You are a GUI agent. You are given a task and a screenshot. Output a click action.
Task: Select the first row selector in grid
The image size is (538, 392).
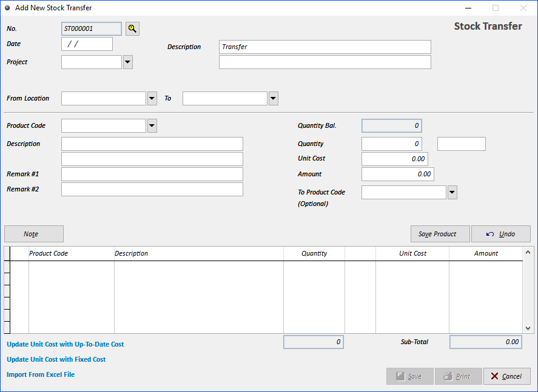(x=7, y=267)
